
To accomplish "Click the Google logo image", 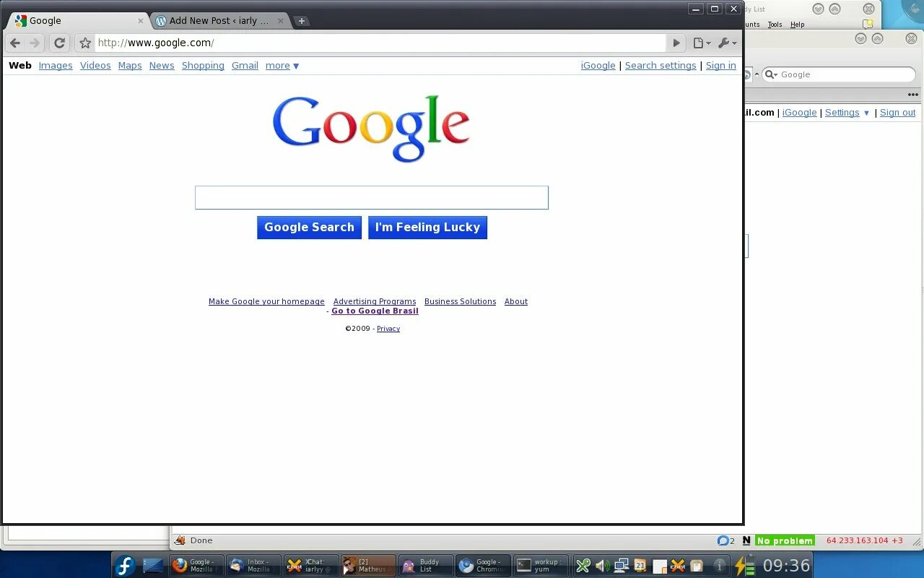I will 371,129.
